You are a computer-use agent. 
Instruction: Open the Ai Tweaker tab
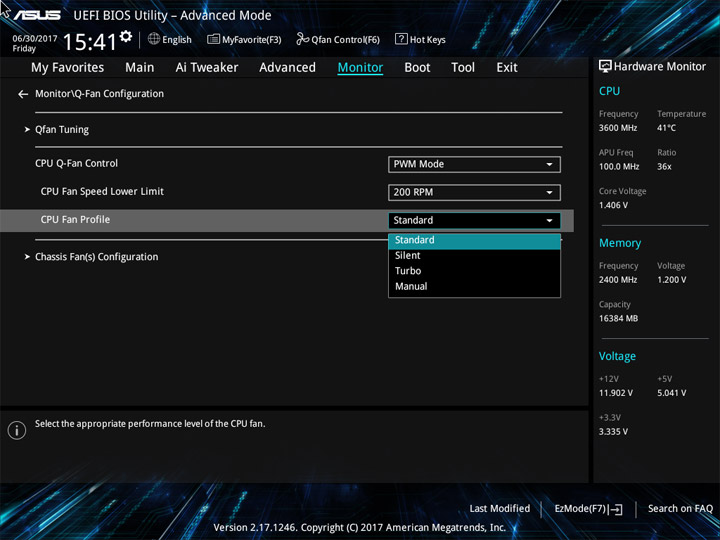(207, 68)
